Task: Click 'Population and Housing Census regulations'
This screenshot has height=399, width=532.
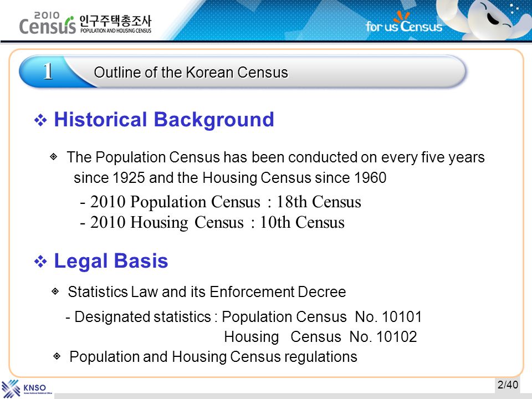Action: (213, 357)
